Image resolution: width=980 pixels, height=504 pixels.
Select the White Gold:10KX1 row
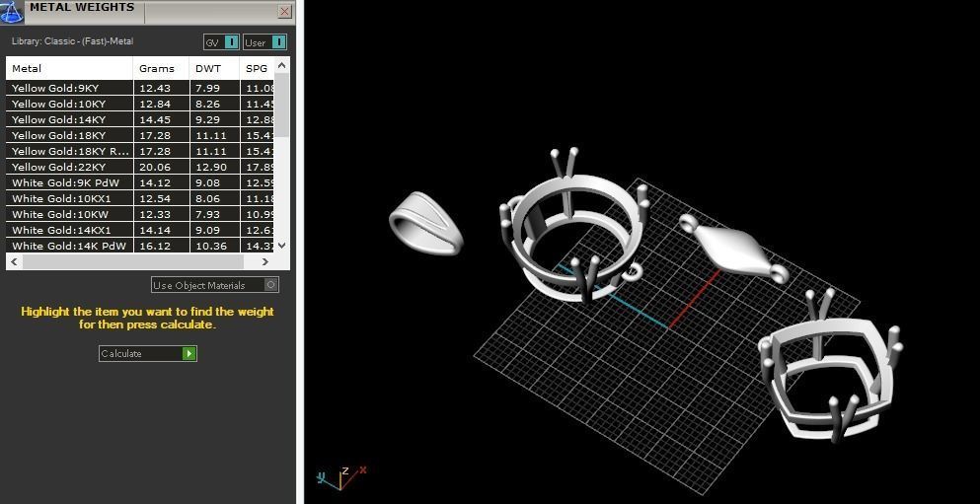point(140,198)
